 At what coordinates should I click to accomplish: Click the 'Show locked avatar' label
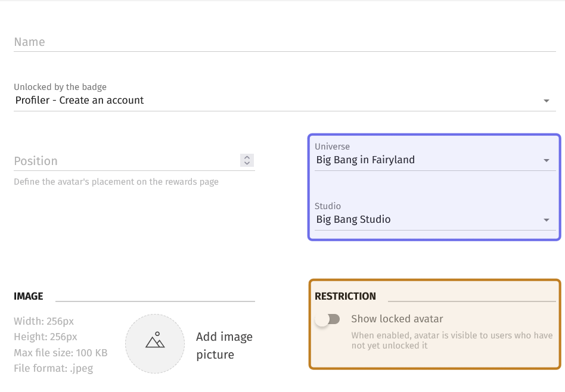(x=397, y=319)
